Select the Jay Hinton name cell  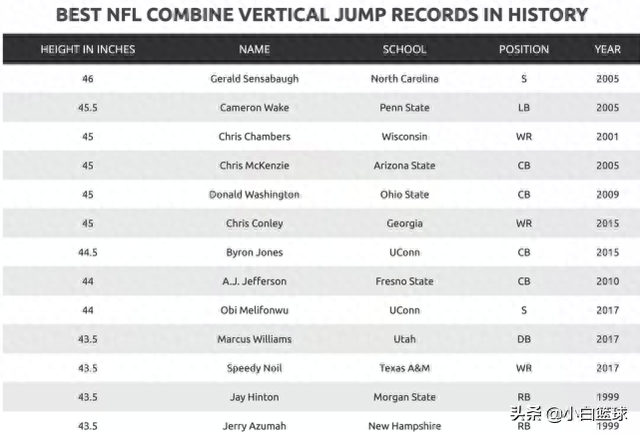point(254,397)
